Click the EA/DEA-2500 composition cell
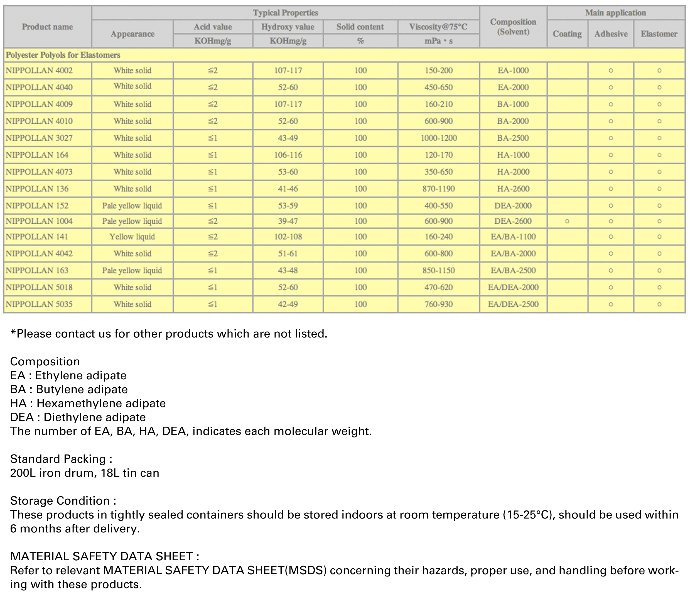Screen dimensions: 690x616 pyautogui.click(x=513, y=304)
